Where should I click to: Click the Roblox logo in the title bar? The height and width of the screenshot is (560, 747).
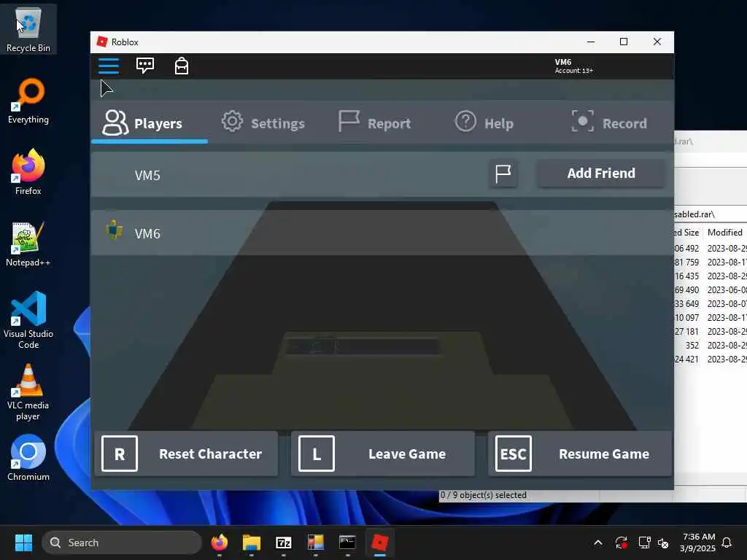(x=102, y=42)
